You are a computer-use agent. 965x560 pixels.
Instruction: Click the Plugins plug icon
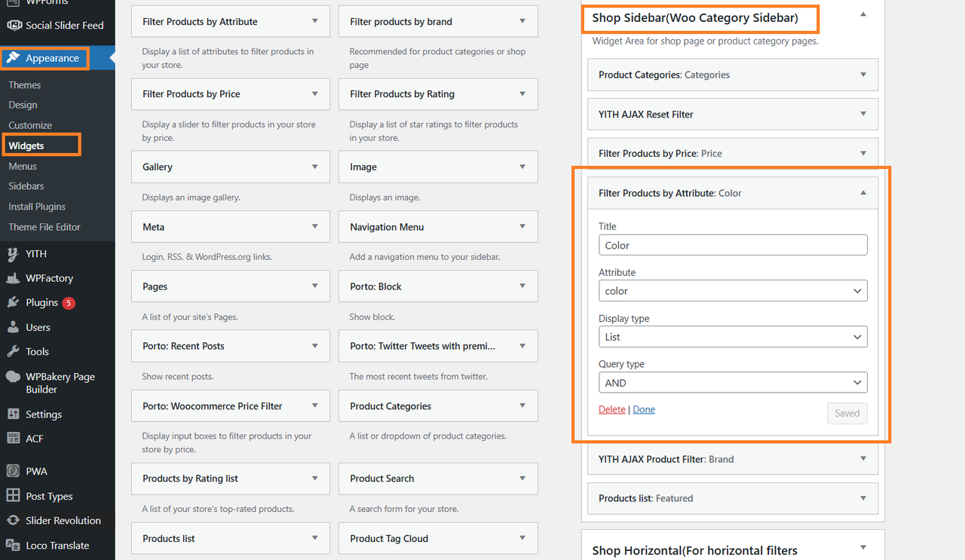(x=13, y=302)
